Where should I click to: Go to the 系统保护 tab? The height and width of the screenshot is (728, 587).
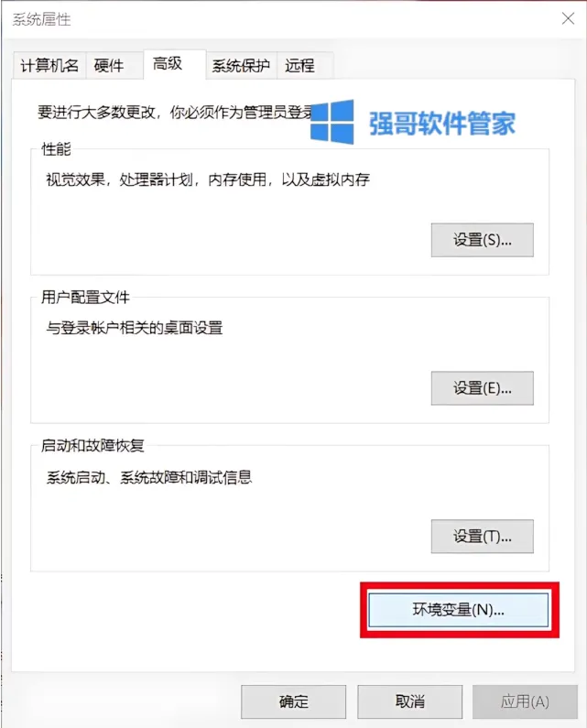(242, 65)
